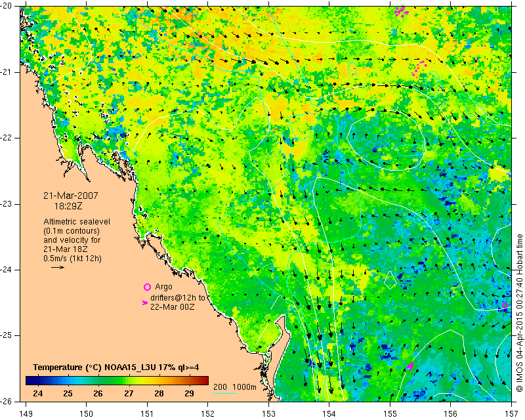
Task: Click the color bar tick label '27'
Action: coord(129,394)
